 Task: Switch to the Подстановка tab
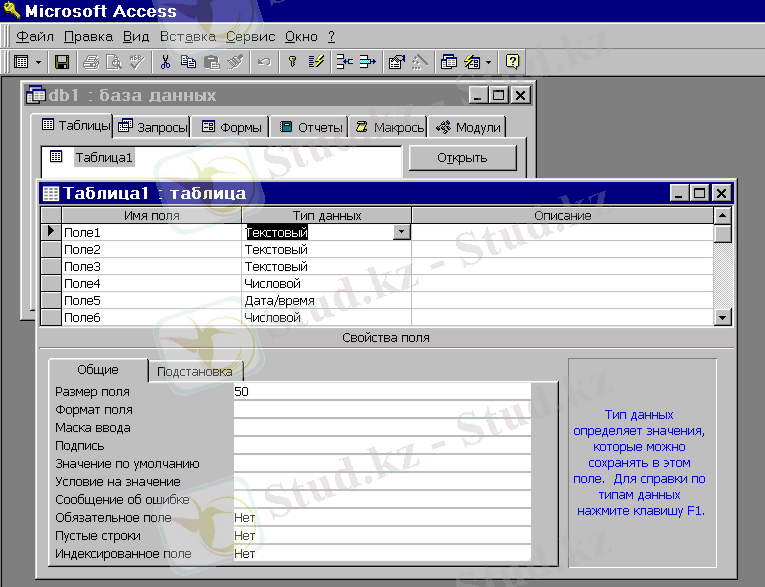195,372
